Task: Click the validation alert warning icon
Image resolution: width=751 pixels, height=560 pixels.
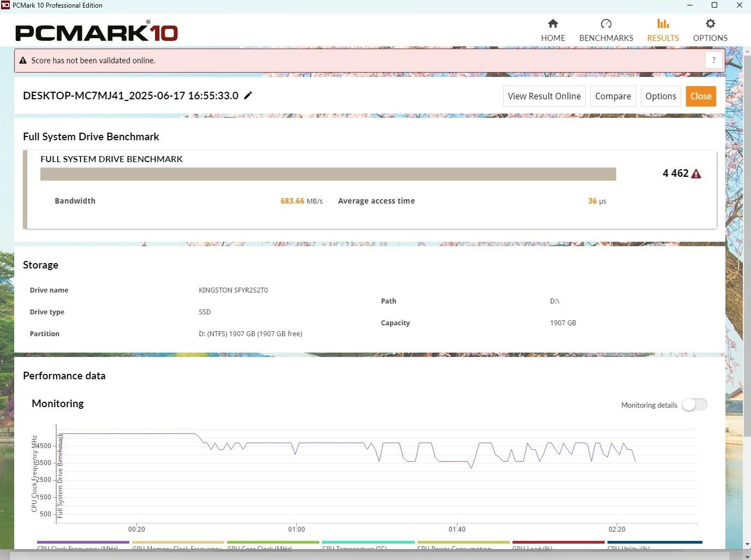Action: point(23,61)
